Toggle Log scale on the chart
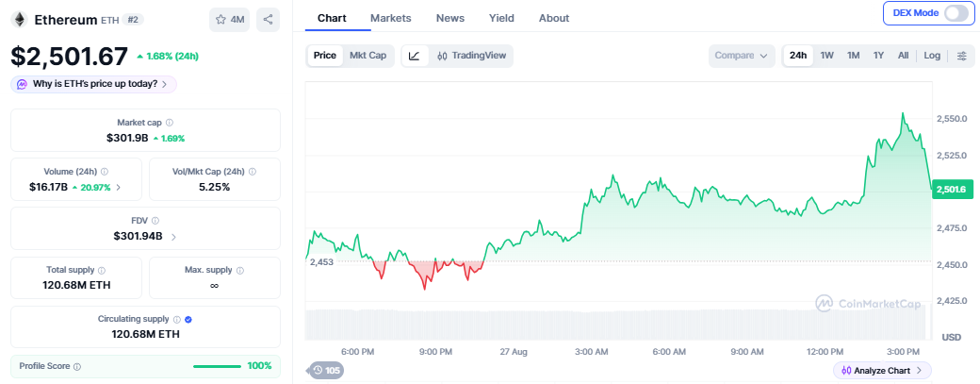Image resolution: width=980 pixels, height=384 pixels. pyautogui.click(x=932, y=56)
